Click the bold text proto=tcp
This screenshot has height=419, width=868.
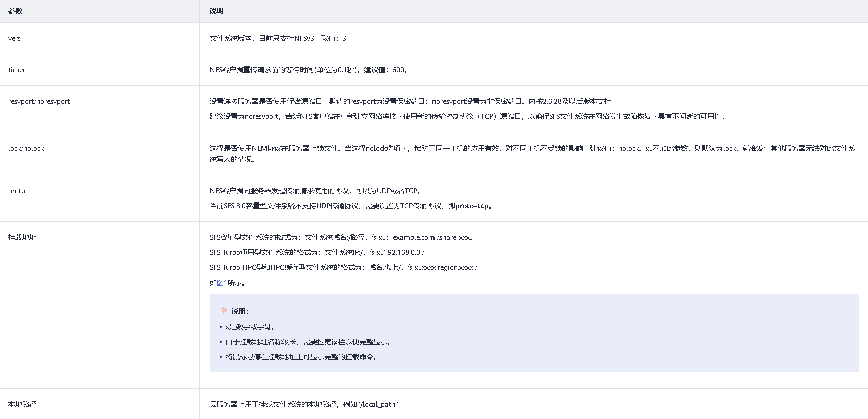point(472,206)
